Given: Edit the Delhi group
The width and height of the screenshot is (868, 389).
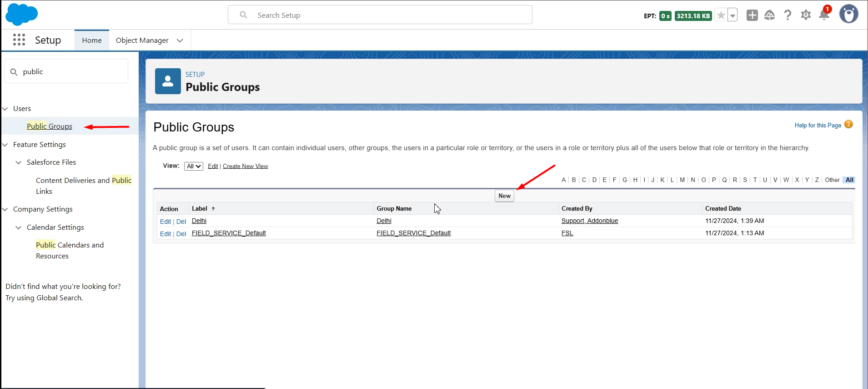Looking at the screenshot, I should [x=166, y=222].
